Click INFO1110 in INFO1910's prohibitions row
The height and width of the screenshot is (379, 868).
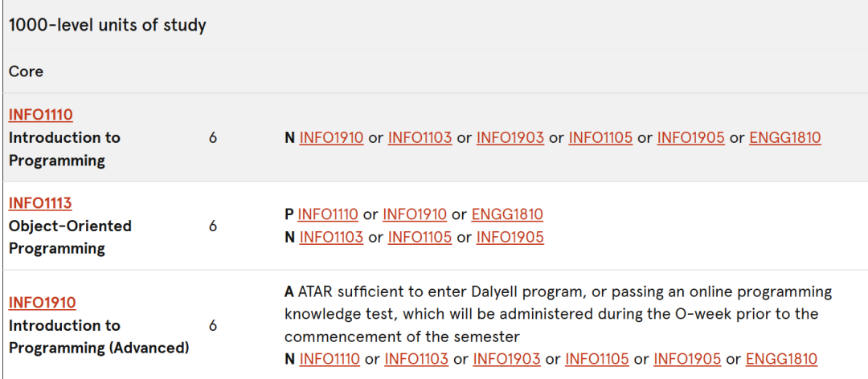point(330,359)
